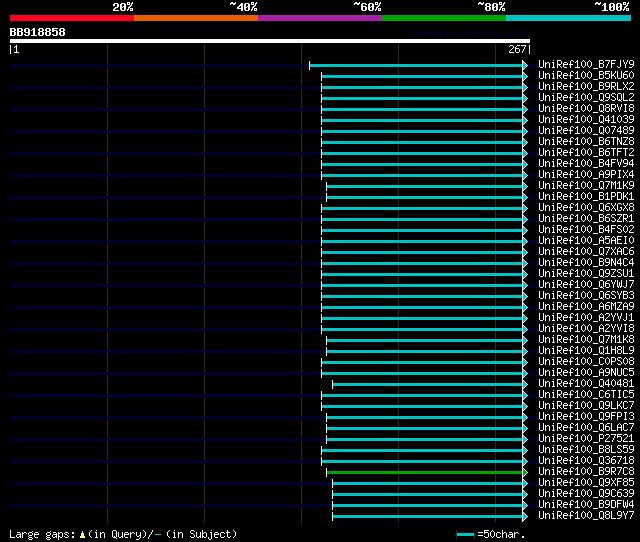The width and height of the screenshot is (640, 542).
Task: Select hit UniRef100_B6TNZ8
Action: click(586, 141)
